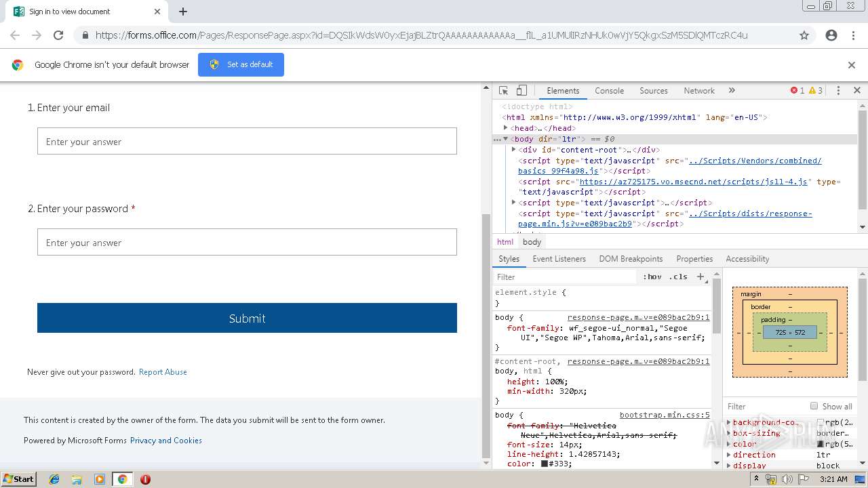The width and height of the screenshot is (868, 488).
Task: Open the DOM Breakpoints pane
Action: pyautogui.click(x=631, y=259)
